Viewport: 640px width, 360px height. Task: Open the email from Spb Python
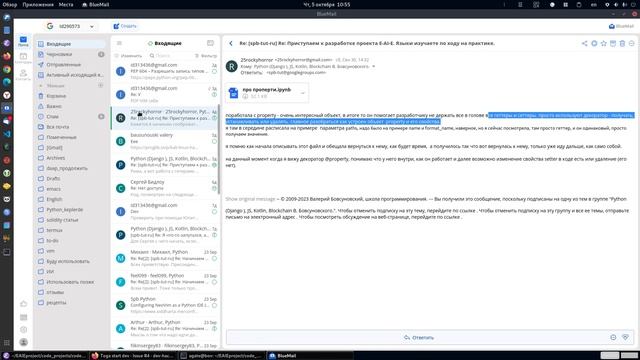pos(165,305)
